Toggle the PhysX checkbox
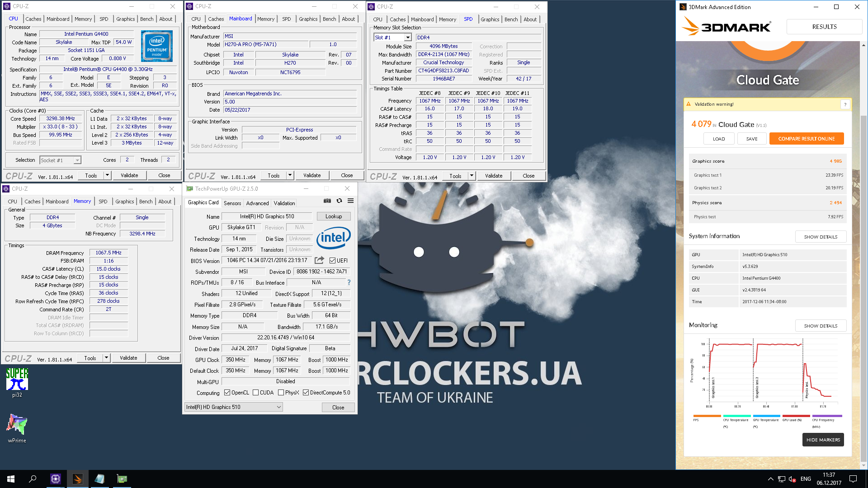The width and height of the screenshot is (868, 488). 281,393
